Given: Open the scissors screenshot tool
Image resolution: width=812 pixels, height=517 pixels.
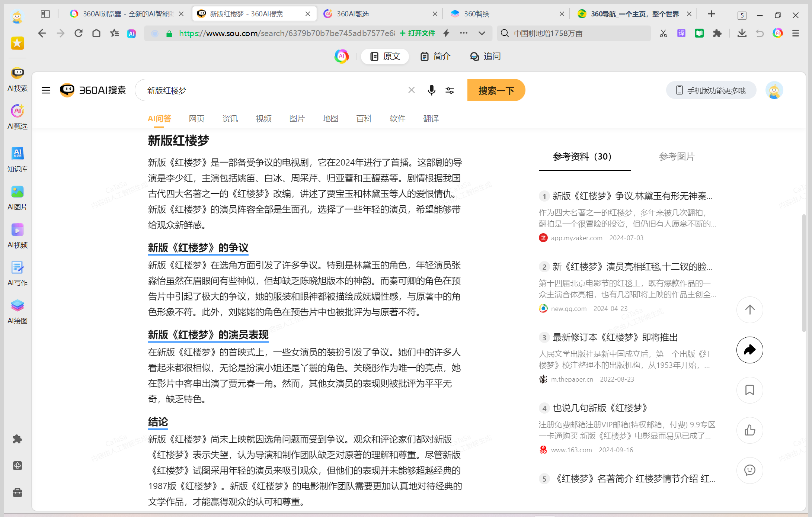Looking at the screenshot, I should (x=664, y=33).
